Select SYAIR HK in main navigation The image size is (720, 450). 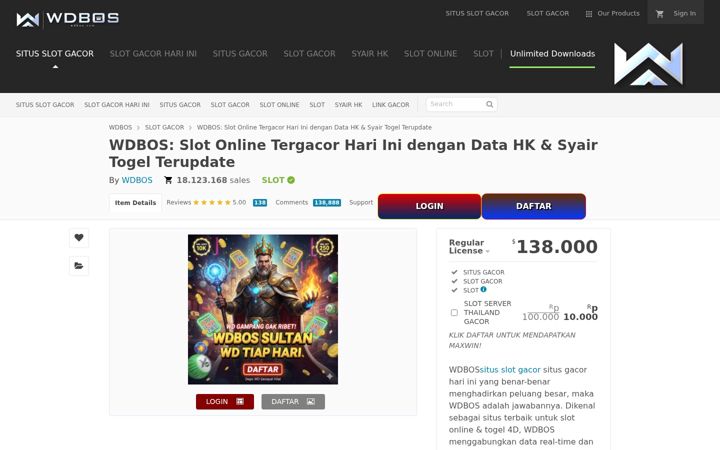(370, 54)
